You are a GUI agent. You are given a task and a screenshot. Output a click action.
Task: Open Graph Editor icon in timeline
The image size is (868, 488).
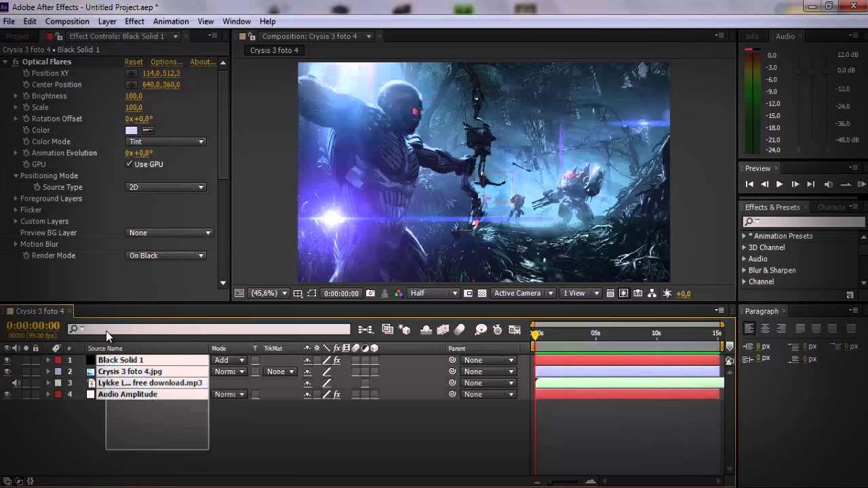coord(515,330)
